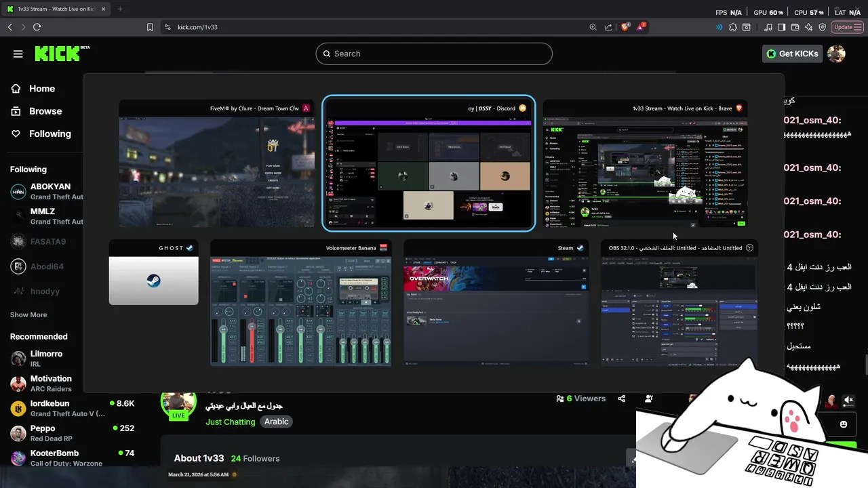Select the Steam Overwatch window thumbnail
The height and width of the screenshot is (488, 868).
click(496, 303)
